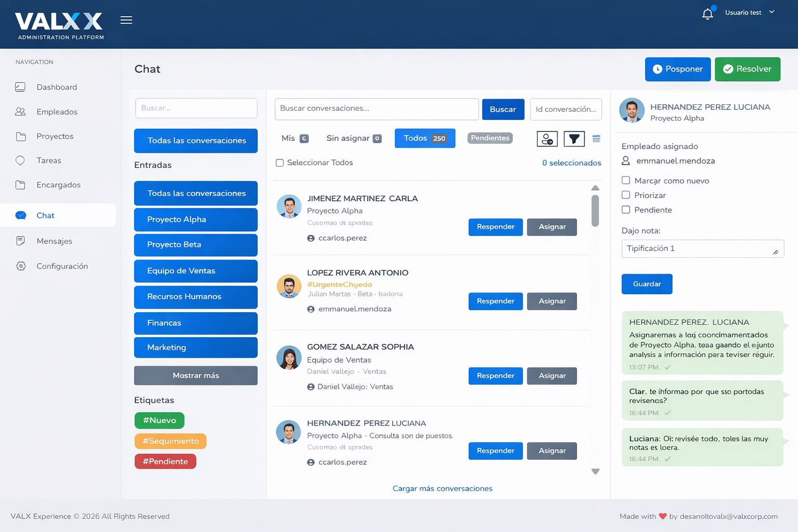Click the Dashboard icon in navigation
The width and height of the screenshot is (798, 532).
[x=20, y=87]
